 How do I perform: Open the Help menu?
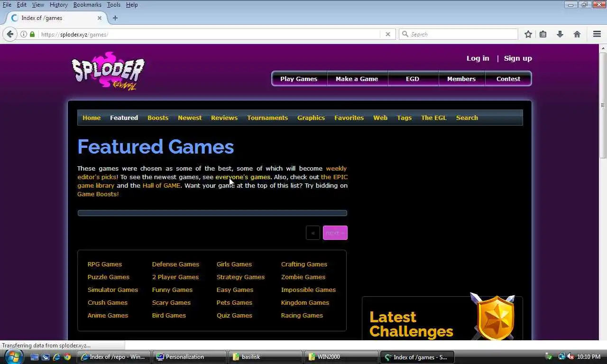(132, 5)
